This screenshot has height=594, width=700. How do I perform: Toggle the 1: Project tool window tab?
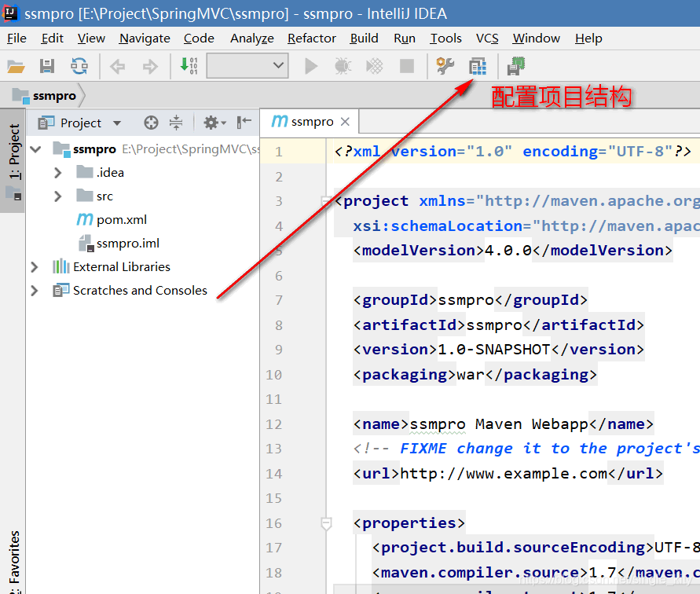tap(13, 161)
